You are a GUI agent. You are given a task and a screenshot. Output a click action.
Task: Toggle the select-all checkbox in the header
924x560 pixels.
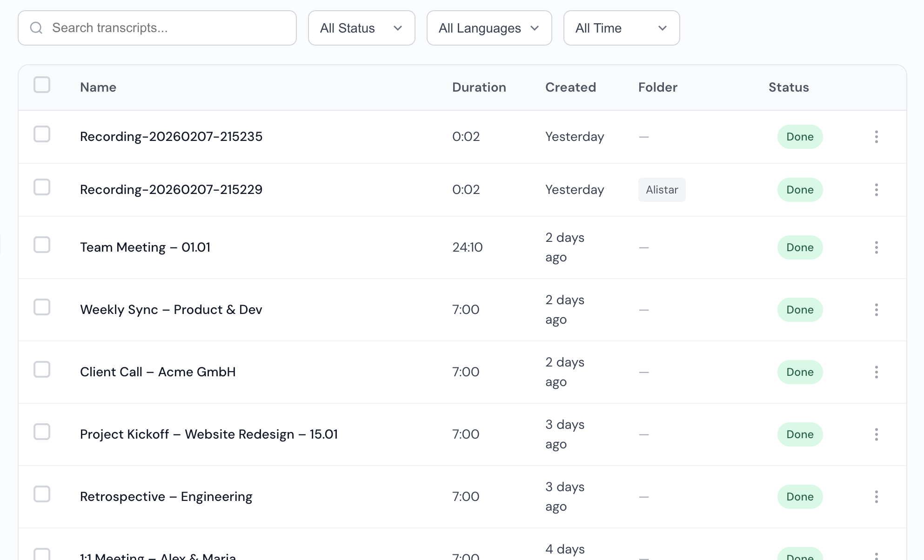click(x=42, y=85)
